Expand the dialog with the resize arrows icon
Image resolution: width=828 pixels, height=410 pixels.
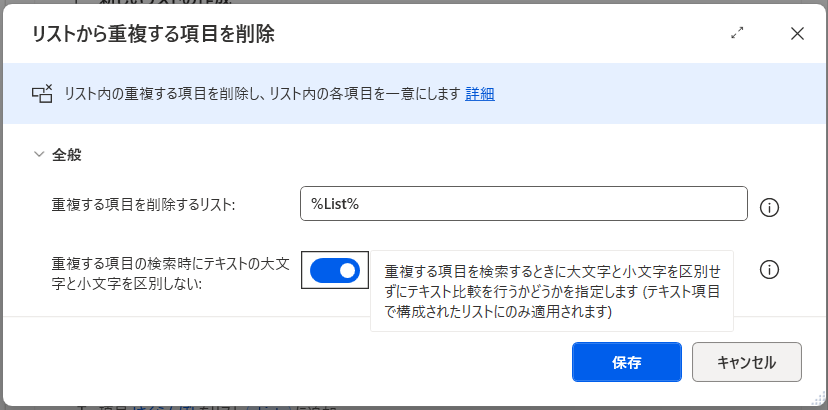(x=738, y=33)
